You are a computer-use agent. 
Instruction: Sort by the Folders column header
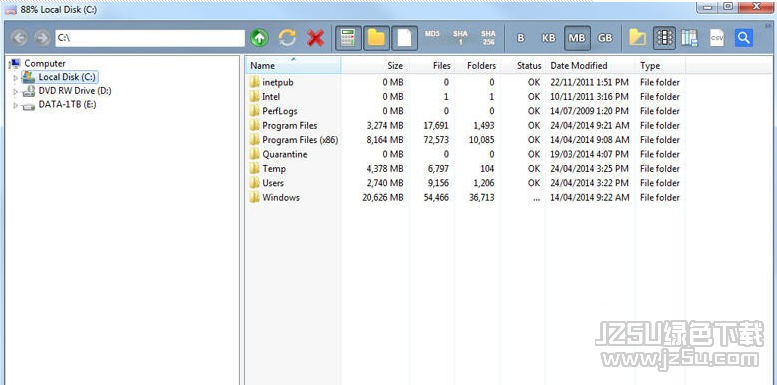pos(477,65)
